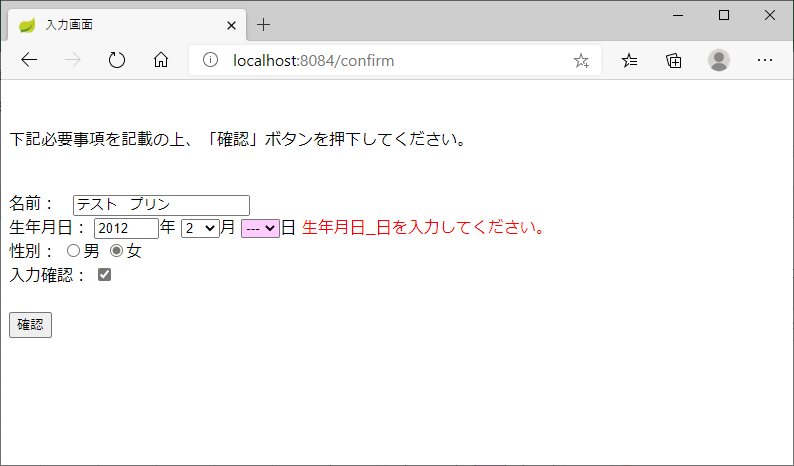794x466 pixels.
Task: Click the 名前 text field
Action: pyautogui.click(x=162, y=205)
